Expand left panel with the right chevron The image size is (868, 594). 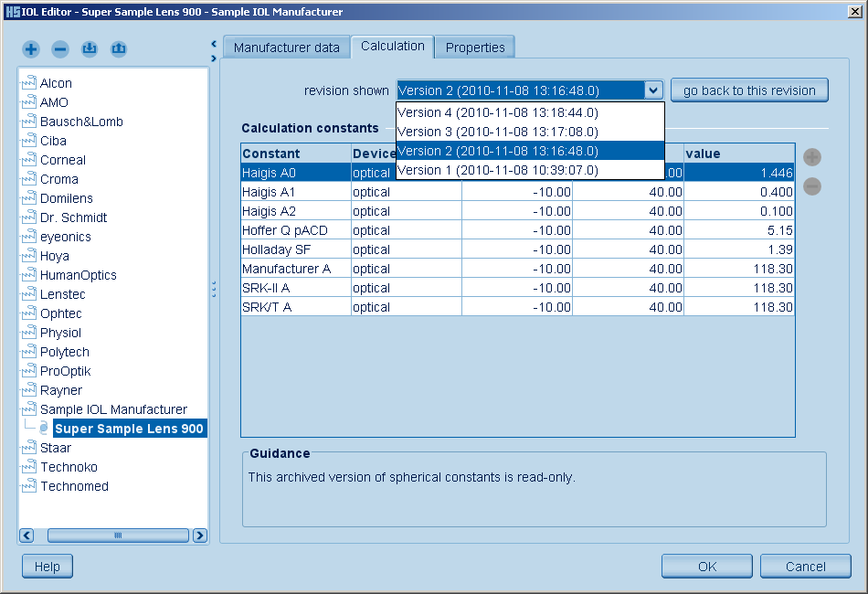(x=213, y=58)
